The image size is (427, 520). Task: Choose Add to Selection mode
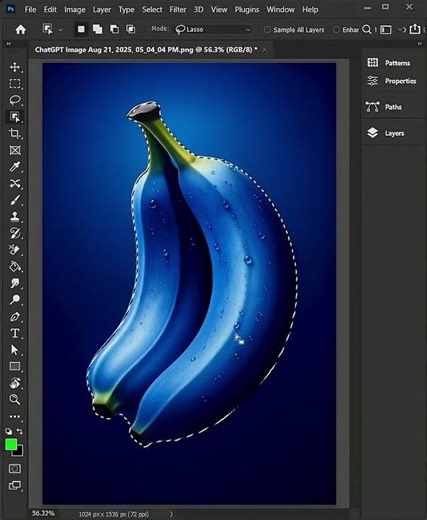point(97,29)
